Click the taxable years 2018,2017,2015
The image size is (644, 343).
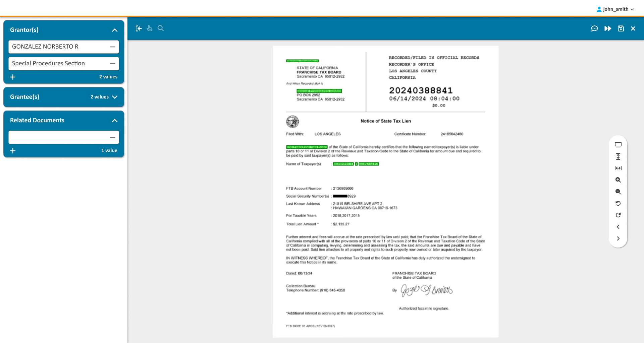pos(346,216)
